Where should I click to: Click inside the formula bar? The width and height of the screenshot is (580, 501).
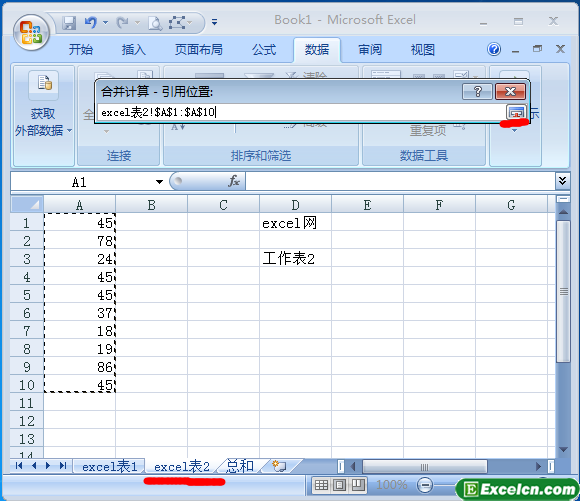tap(400, 181)
